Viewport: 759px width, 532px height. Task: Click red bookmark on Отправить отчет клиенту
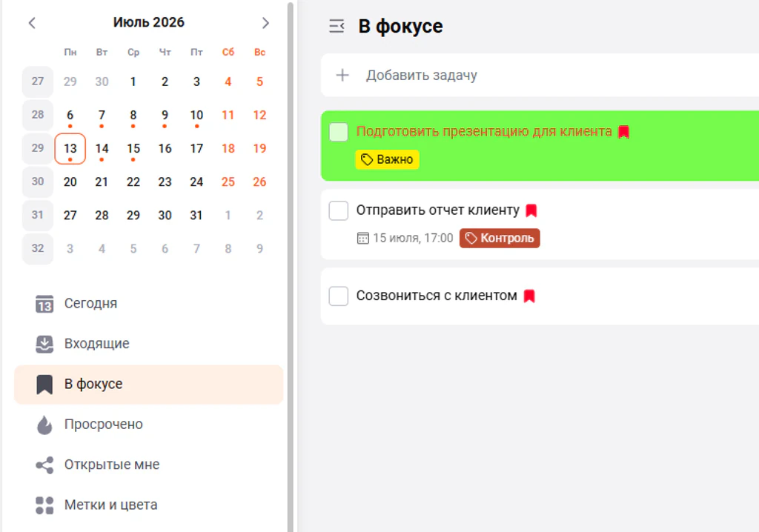(531, 210)
